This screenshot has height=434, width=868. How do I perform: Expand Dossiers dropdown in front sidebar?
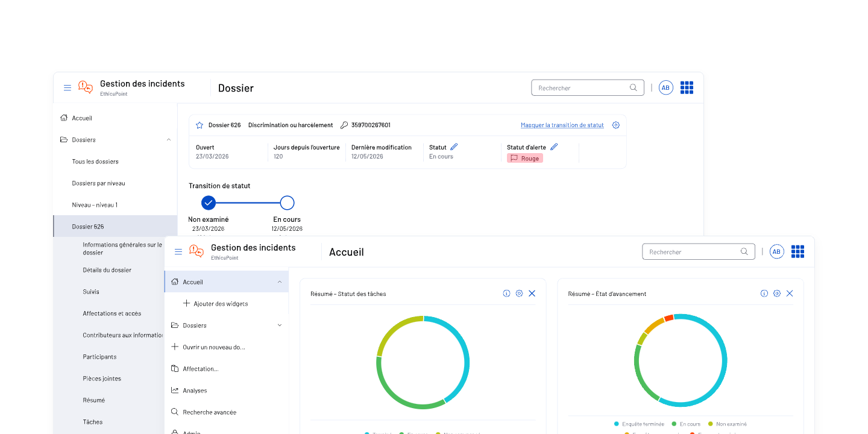pos(279,325)
